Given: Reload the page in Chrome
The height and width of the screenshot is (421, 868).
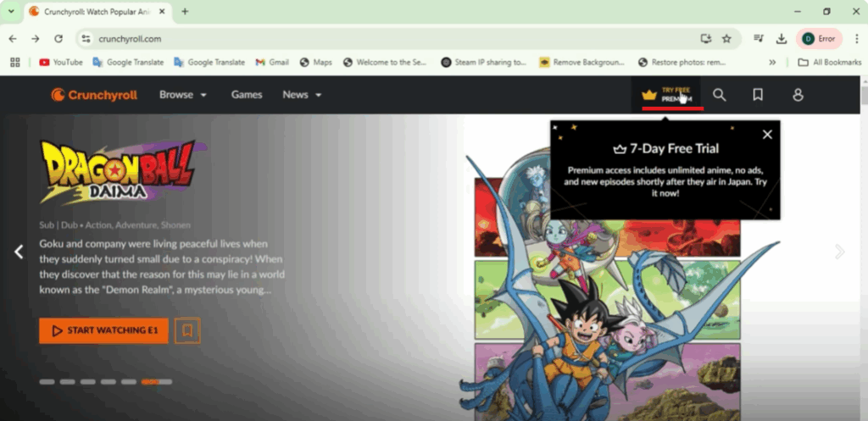Looking at the screenshot, I should click(58, 39).
